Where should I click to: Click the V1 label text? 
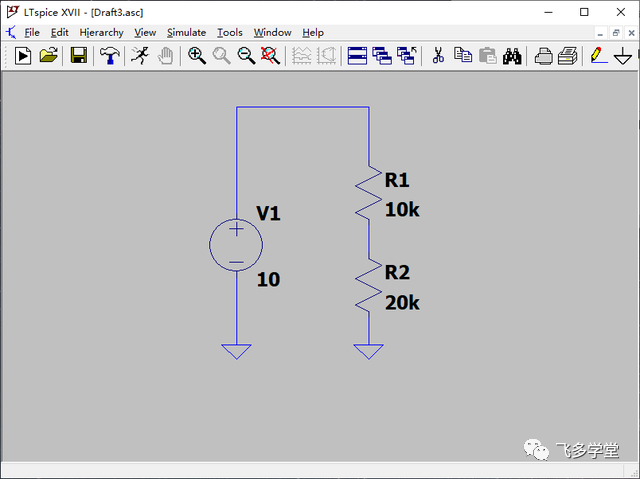pyautogui.click(x=268, y=213)
